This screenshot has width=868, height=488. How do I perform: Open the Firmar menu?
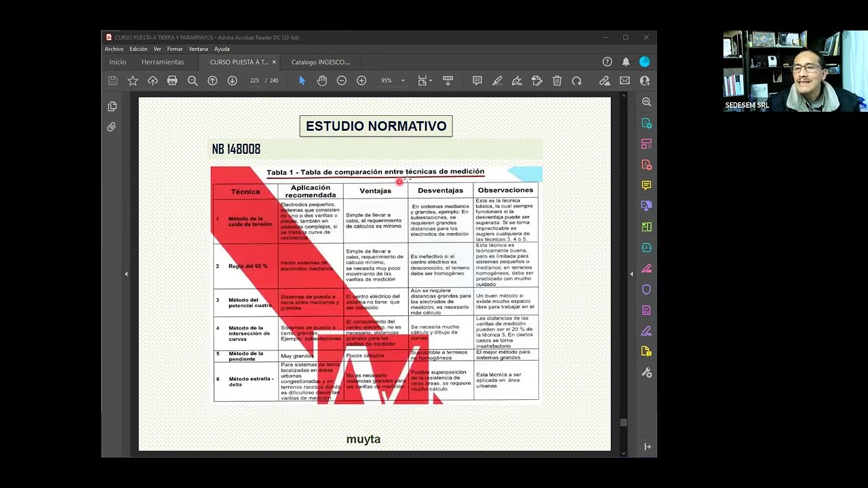pyautogui.click(x=175, y=49)
